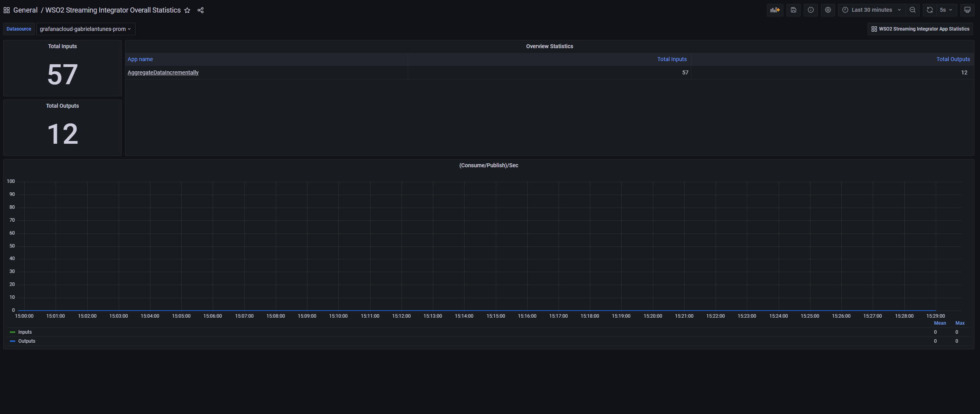980x414 pixels.
Task: Refresh the dashboard manually
Action: 929,10
